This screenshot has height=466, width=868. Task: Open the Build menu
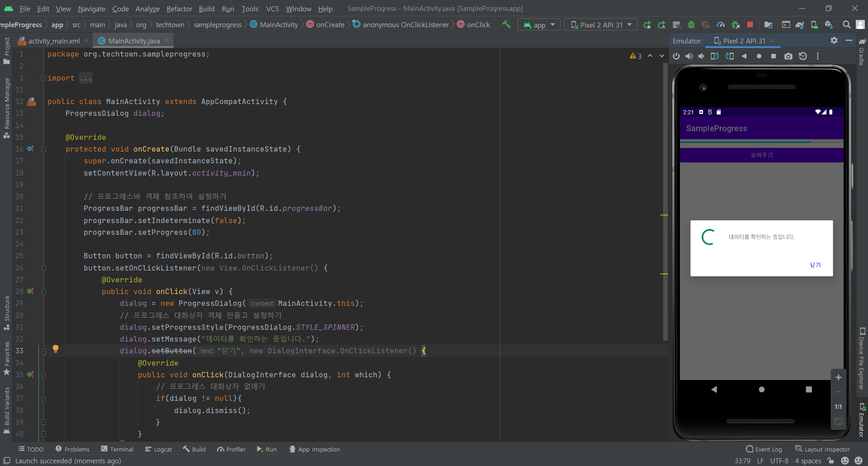coord(207,9)
